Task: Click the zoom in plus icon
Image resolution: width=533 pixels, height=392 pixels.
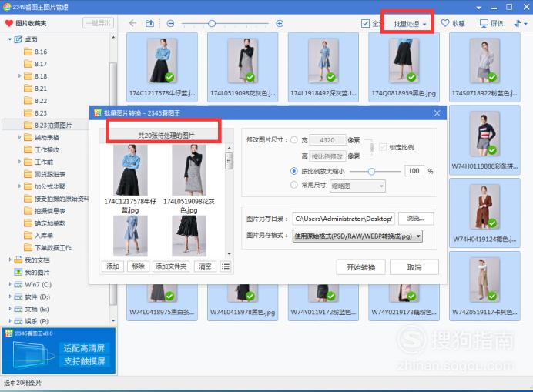Action: click(280, 23)
